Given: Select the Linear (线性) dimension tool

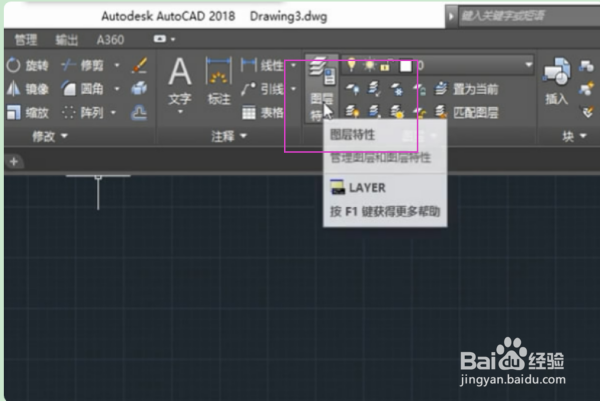Looking at the screenshot, I should (262, 65).
